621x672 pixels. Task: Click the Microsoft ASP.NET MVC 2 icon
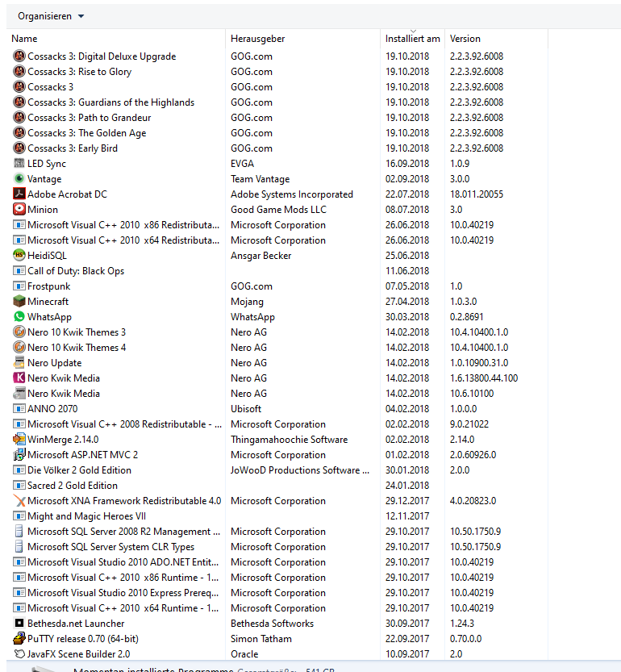pyautogui.click(x=19, y=455)
